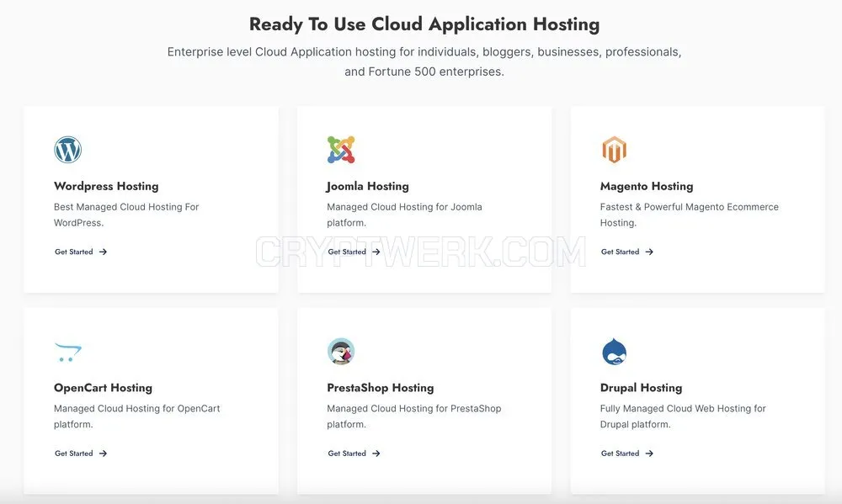The height and width of the screenshot is (504, 842).
Task: Open Get Started link under Wordpress Hosting
Action: tap(81, 252)
